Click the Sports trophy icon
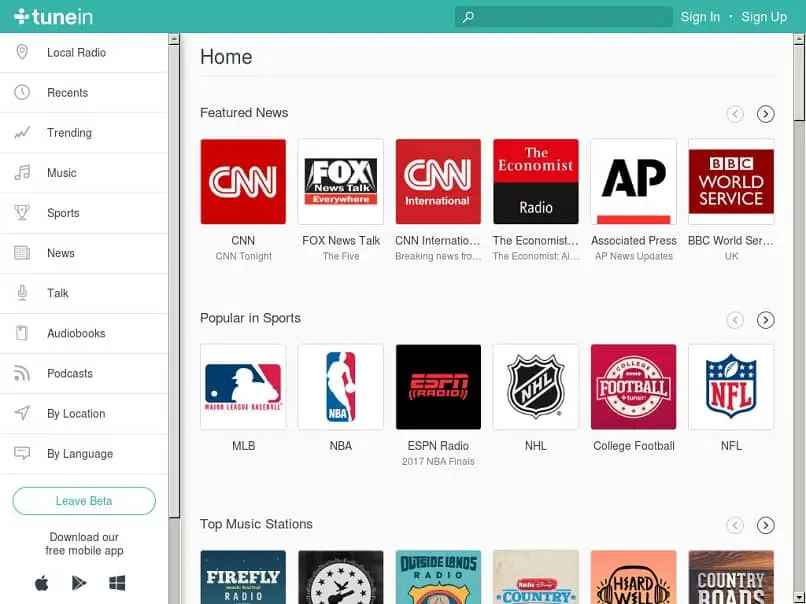 (22, 212)
